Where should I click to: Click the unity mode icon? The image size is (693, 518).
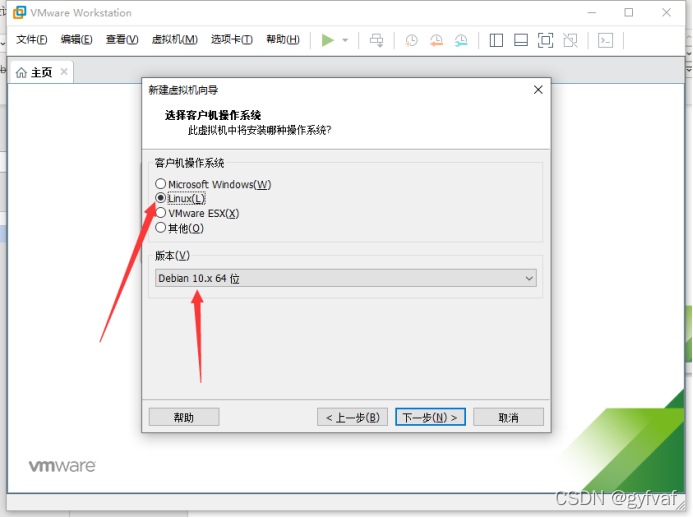point(570,40)
